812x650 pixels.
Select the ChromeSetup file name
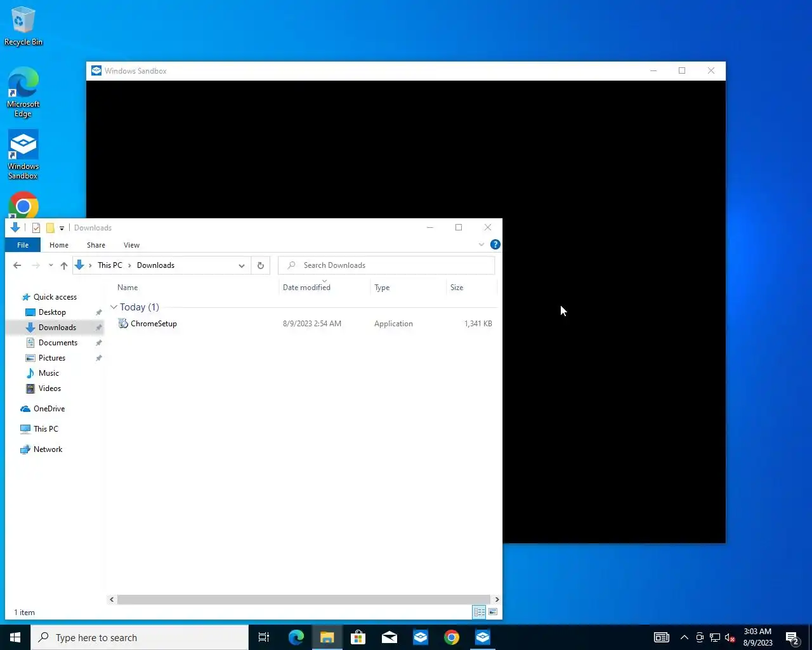154,324
